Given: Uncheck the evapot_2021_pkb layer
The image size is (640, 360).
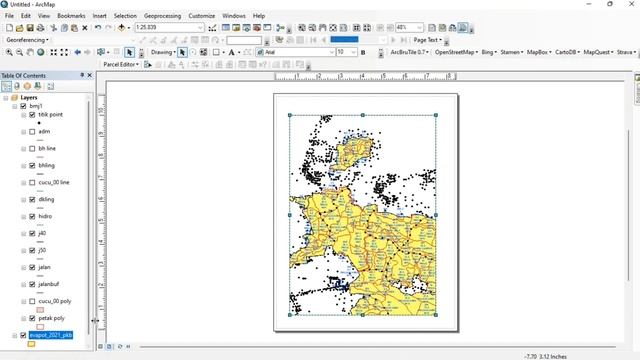Looking at the screenshot, I should tap(23, 335).
